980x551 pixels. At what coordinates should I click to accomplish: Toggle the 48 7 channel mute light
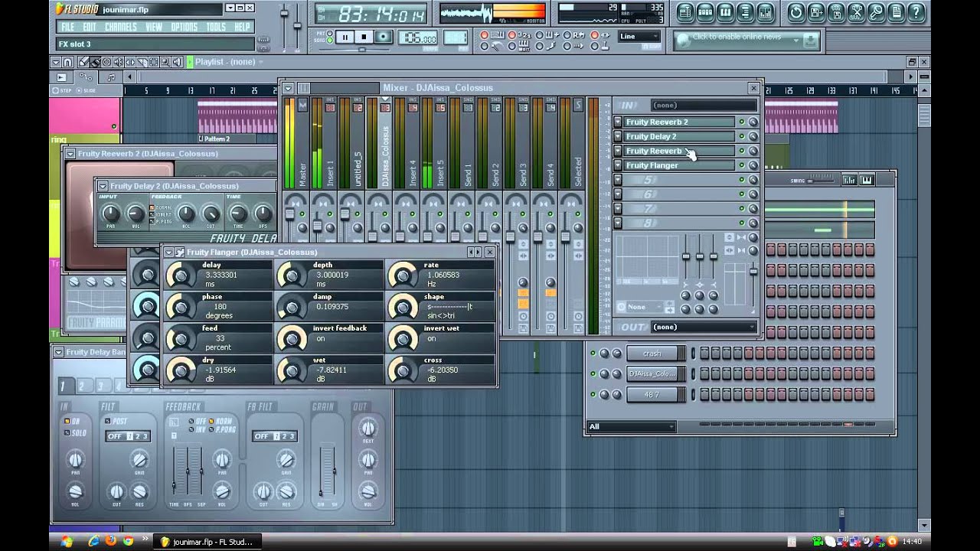tap(593, 394)
